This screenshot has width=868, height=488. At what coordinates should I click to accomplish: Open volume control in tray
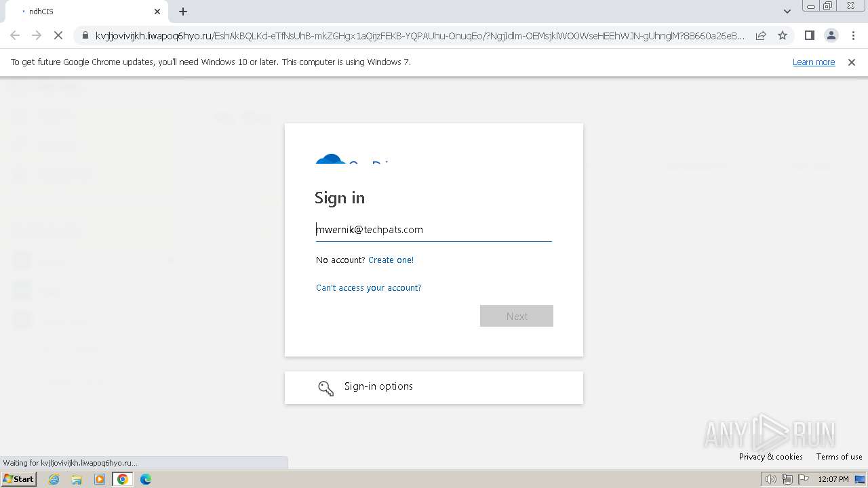(x=771, y=479)
